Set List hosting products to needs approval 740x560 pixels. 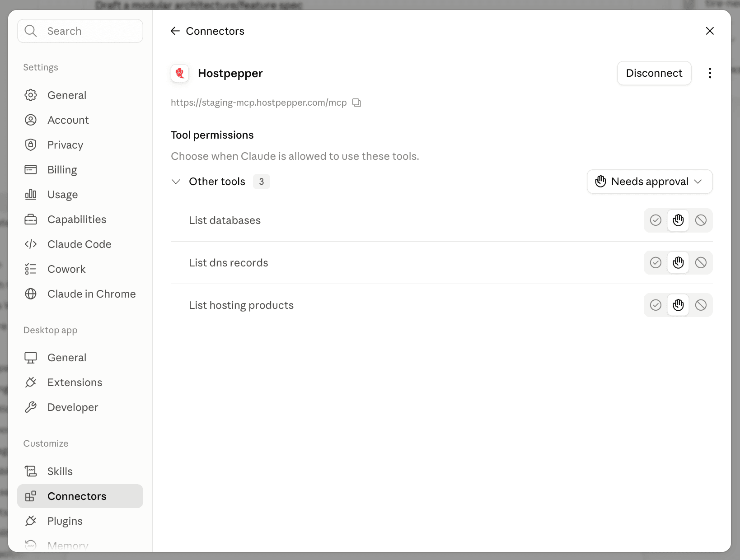[x=678, y=305]
